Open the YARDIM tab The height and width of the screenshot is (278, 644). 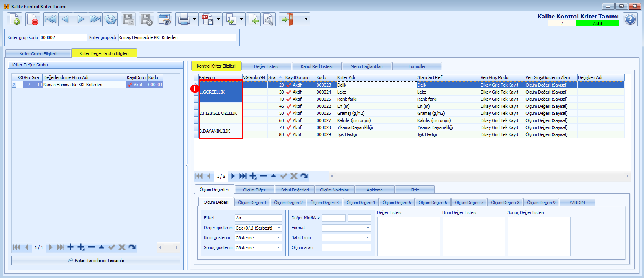[x=577, y=203]
